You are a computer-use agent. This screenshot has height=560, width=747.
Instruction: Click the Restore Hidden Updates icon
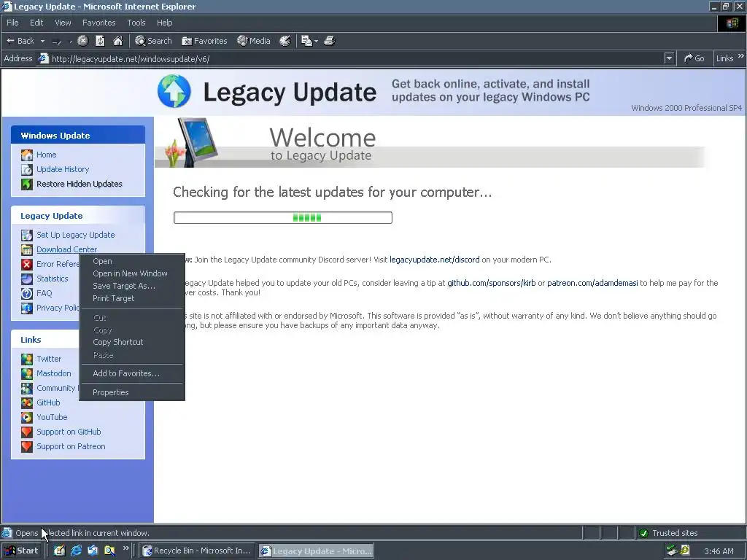pos(27,184)
